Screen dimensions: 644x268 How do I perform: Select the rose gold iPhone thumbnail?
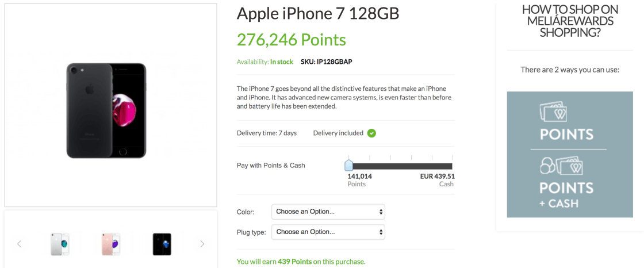point(110,244)
